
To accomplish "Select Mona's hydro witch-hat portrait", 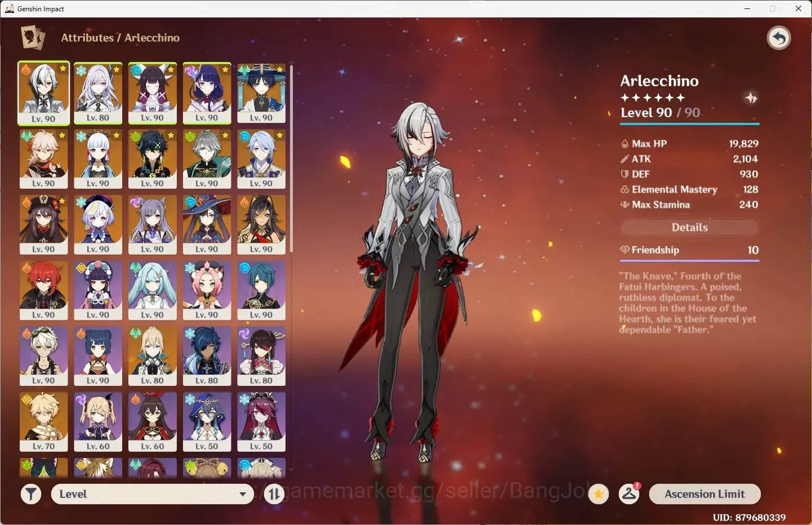I will pyautogui.click(x=207, y=225).
